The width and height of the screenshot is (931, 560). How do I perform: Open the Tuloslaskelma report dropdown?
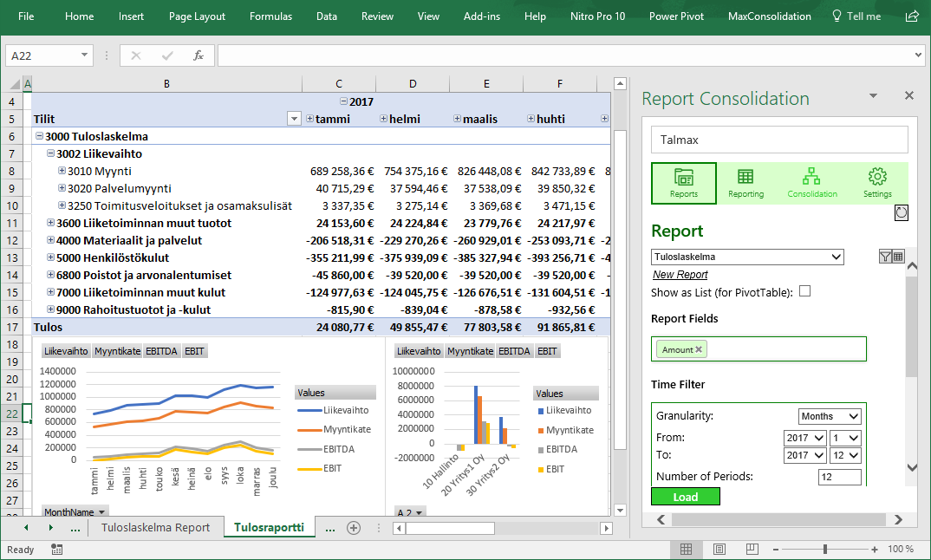click(835, 257)
